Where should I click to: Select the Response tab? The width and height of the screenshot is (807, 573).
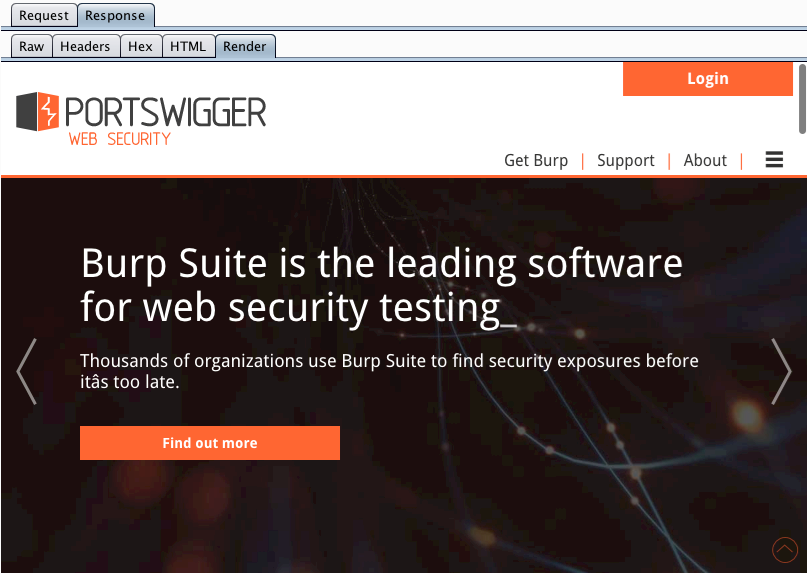tap(115, 15)
